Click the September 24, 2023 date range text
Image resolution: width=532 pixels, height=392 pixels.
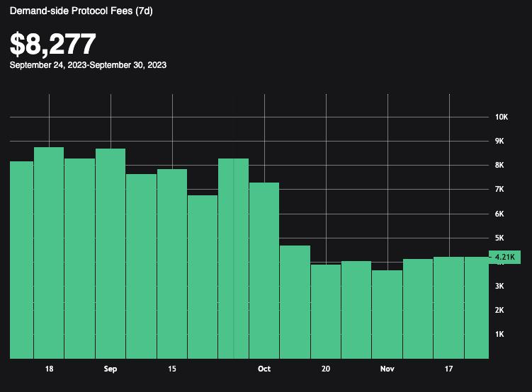[x=88, y=64]
